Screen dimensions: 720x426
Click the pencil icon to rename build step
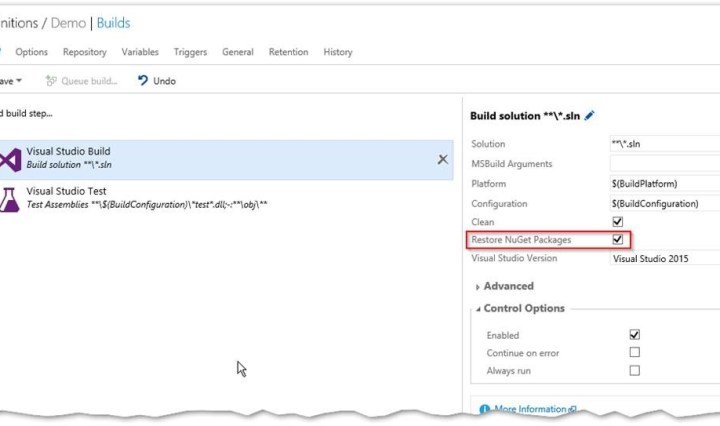pos(590,116)
